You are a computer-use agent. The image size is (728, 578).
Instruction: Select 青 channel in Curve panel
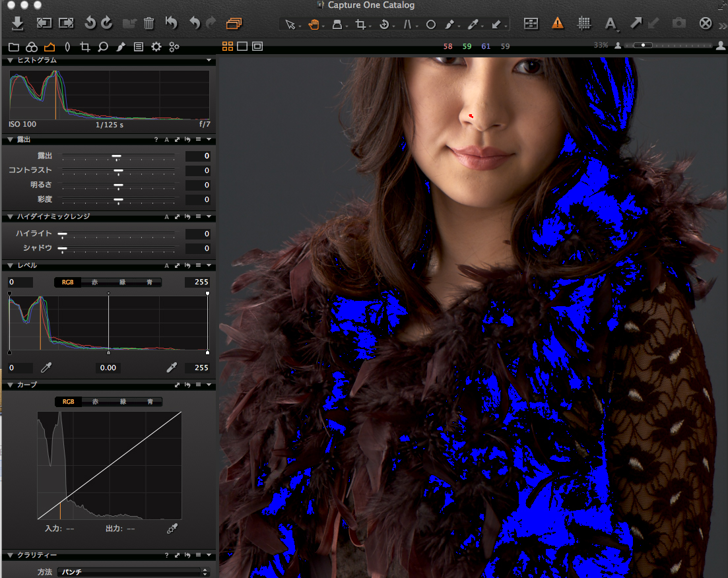click(150, 401)
